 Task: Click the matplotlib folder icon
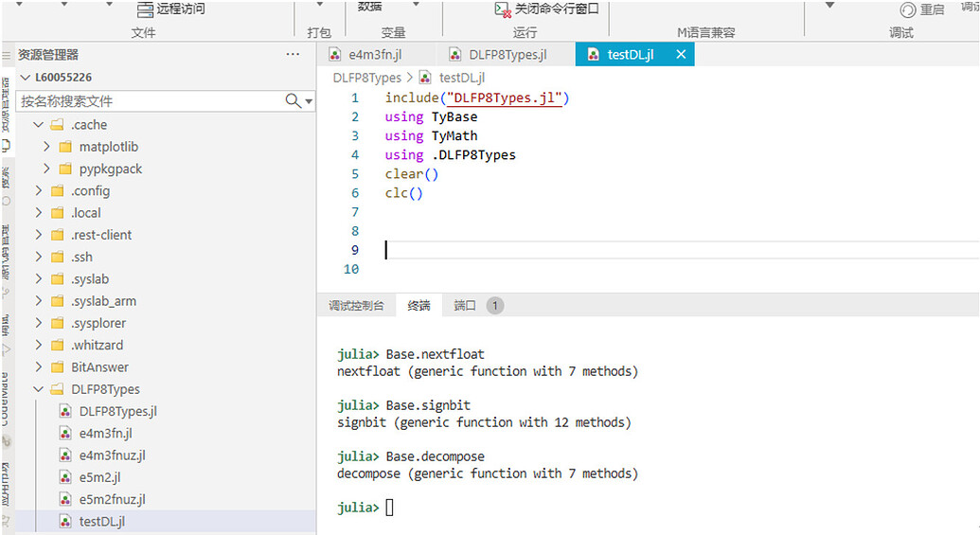(x=65, y=147)
